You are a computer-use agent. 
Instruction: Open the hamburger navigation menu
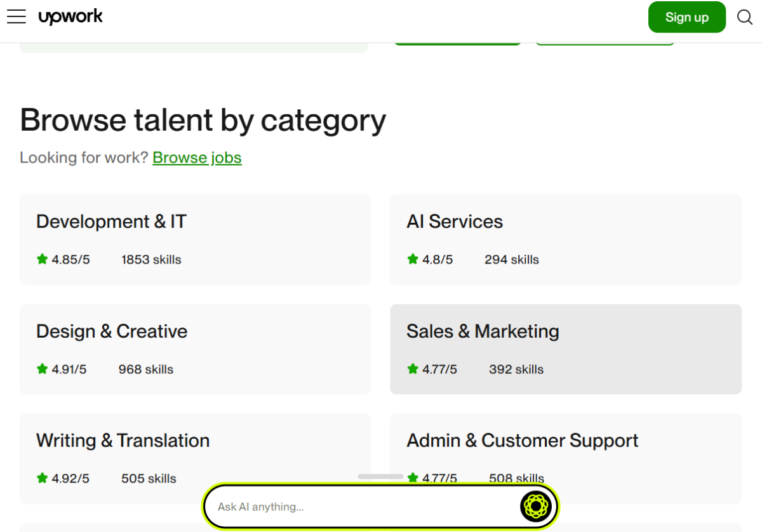(16, 17)
